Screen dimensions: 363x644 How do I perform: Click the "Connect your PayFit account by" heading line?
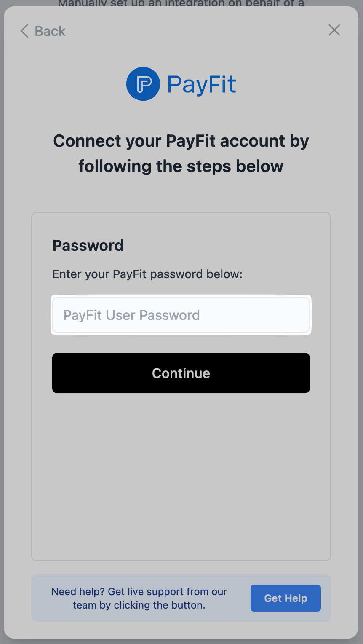(x=181, y=141)
